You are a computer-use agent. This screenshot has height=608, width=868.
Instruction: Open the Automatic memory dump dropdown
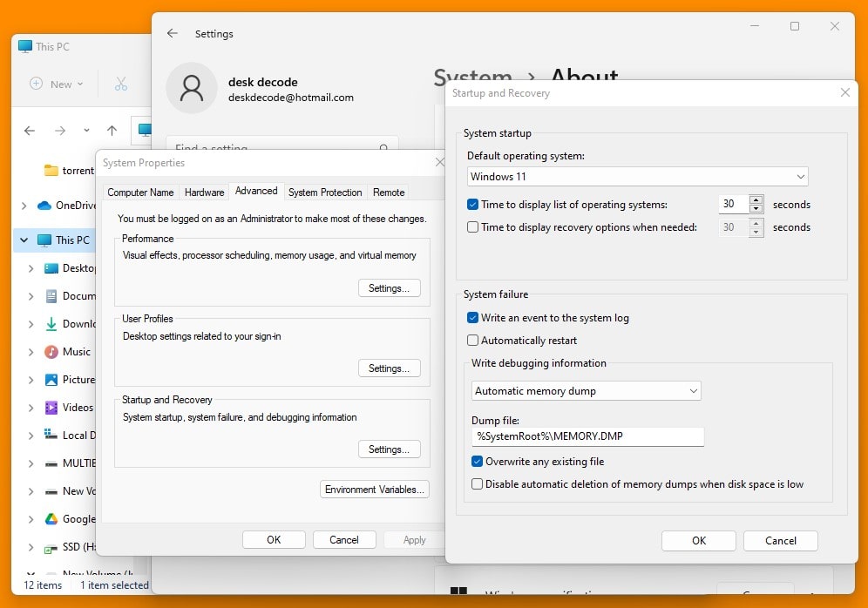[x=587, y=391]
